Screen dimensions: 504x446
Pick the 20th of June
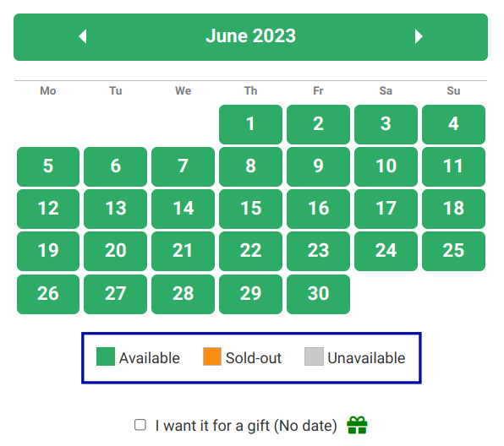pyautogui.click(x=115, y=251)
